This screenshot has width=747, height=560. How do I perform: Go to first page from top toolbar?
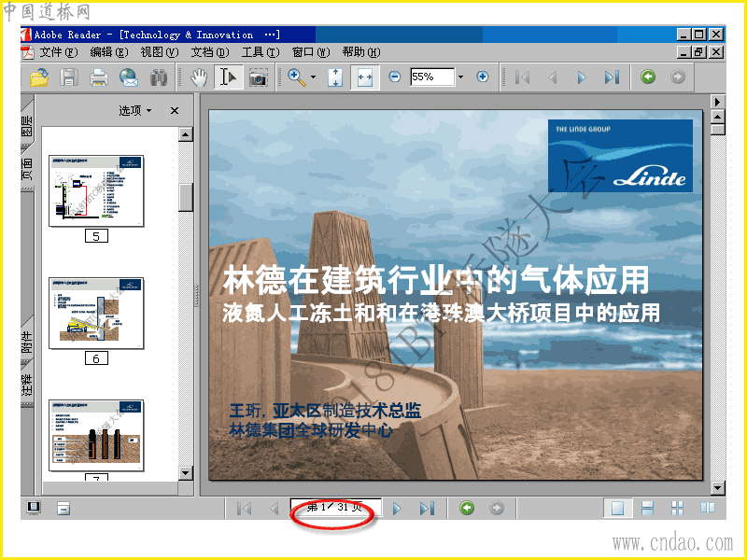(x=523, y=77)
